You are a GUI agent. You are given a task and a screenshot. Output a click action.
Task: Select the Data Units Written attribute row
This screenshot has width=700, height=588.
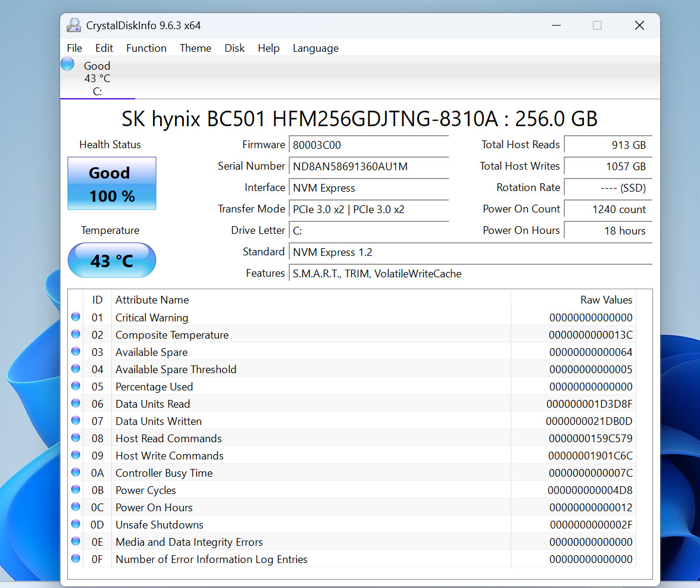[x=352, y=421]
